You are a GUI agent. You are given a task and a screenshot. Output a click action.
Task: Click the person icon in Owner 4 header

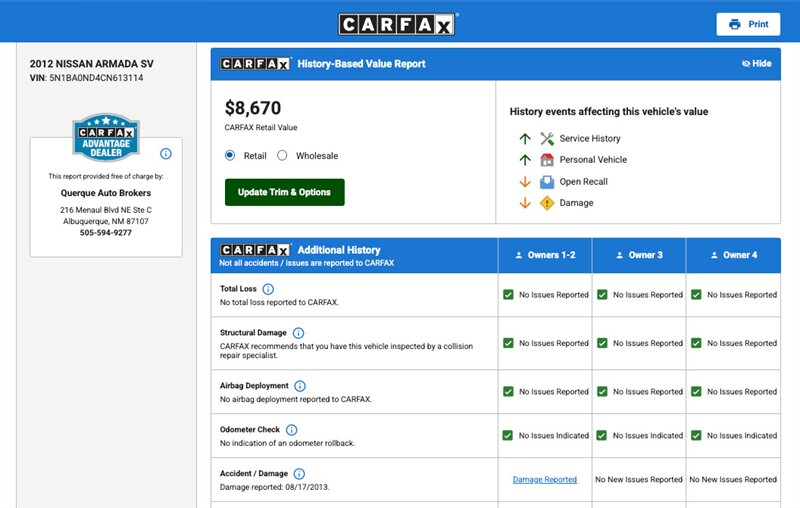[714, 255]
